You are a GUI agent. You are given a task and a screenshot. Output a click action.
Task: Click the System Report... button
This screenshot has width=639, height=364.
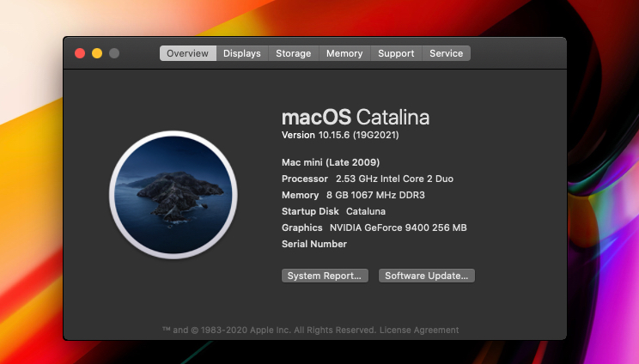pos(325,276)
